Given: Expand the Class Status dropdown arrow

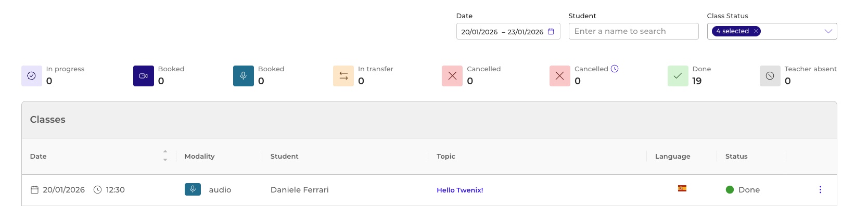Looking at the screenshot, I should click(828, 31).
